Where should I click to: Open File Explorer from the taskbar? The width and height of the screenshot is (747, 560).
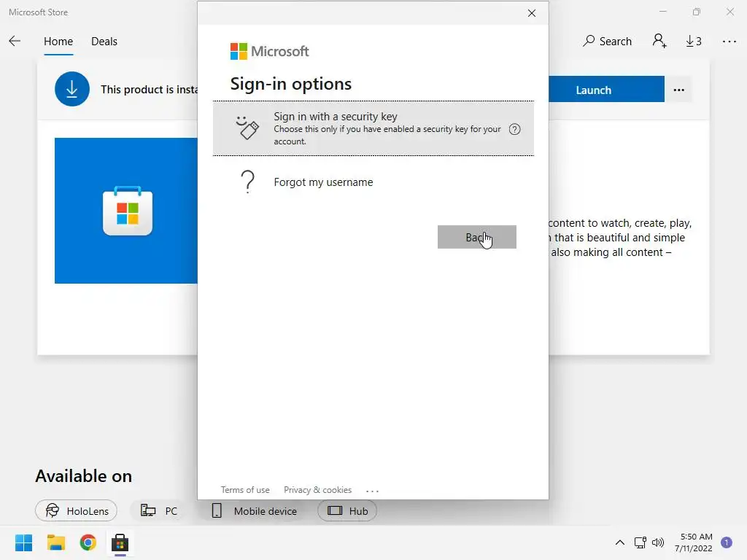[x=55, y=542]
